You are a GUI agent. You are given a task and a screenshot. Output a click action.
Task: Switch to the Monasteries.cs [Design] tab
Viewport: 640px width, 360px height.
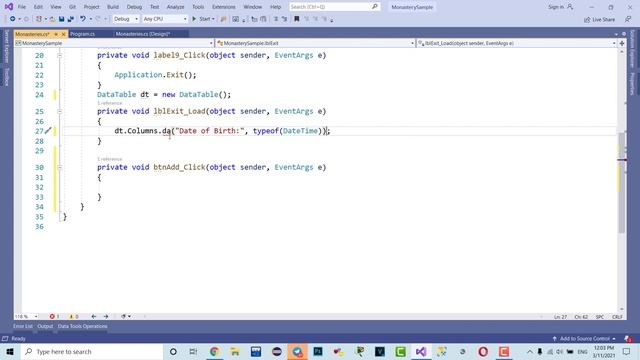point(143,34)
